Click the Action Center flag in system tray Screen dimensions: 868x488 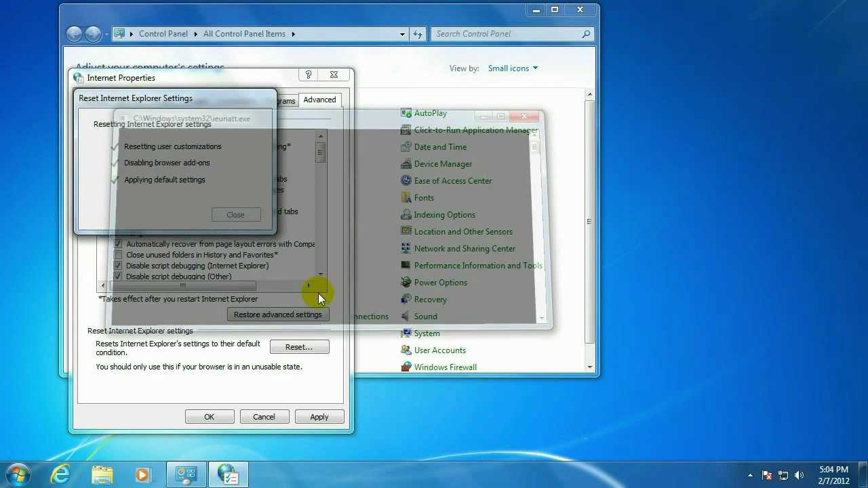[768, 475]
